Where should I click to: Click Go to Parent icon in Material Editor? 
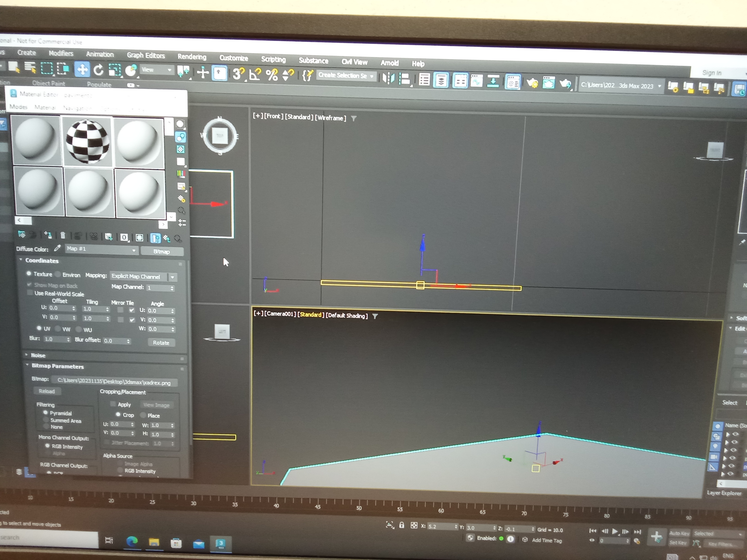click(167, 238)
